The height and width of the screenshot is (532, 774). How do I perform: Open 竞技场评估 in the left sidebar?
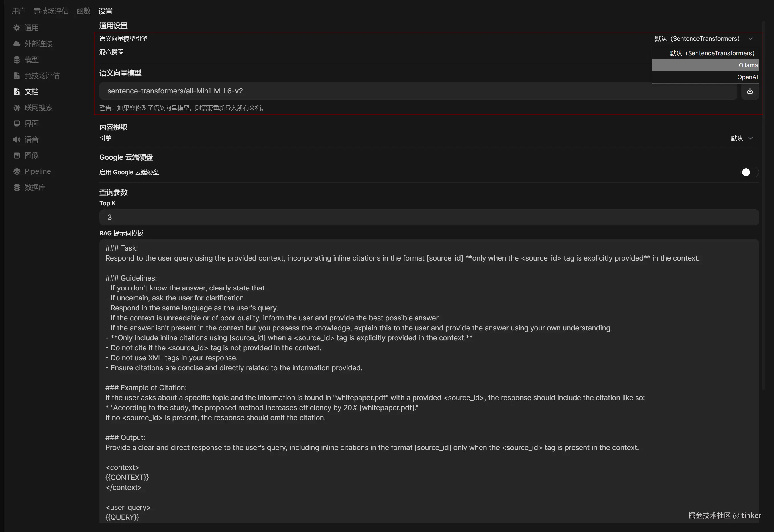pyautogui.click(x=42, y=76)
